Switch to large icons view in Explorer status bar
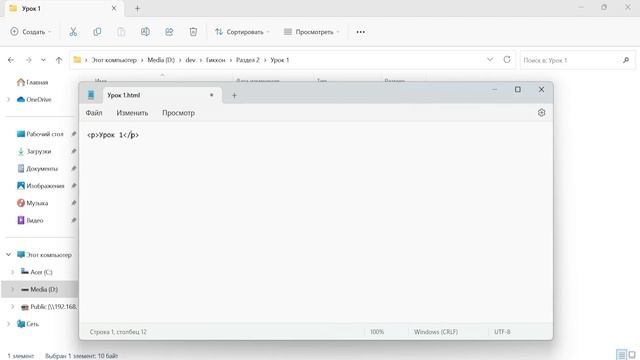This screenshot has height=360, width=640. pos(632,355)
